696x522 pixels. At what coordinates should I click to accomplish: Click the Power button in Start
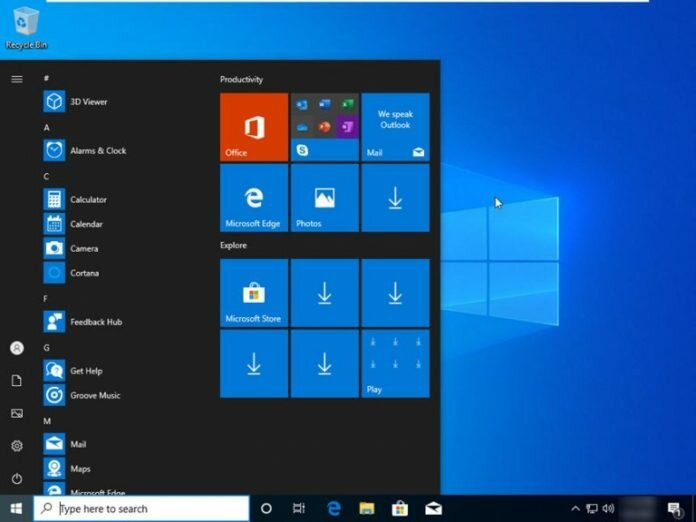click(x=17, y=478)
